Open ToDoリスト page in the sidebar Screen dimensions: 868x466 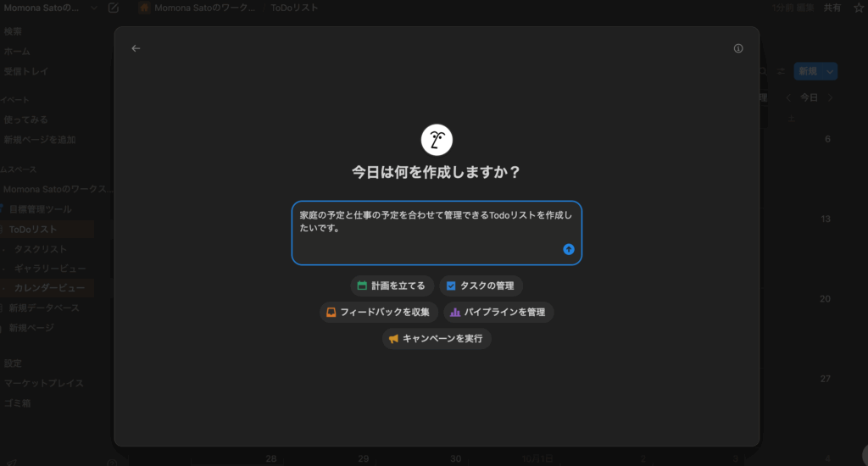tap(34, 229)
